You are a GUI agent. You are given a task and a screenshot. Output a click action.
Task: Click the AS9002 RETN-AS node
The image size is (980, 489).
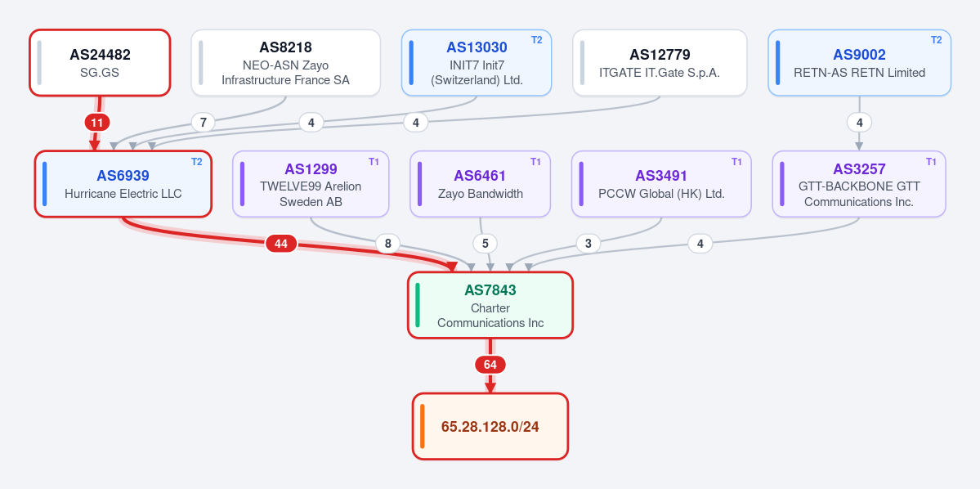pyautogui.click(x=859, y=62)
